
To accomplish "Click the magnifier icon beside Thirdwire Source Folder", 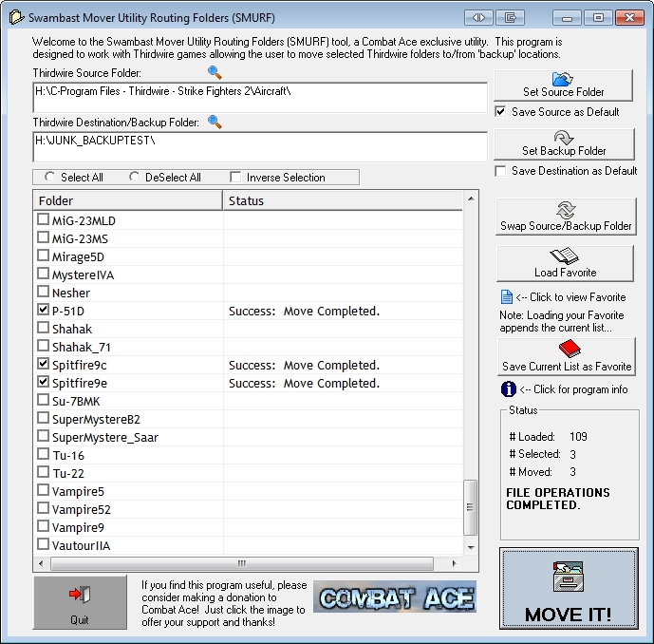I will (215, 72).
